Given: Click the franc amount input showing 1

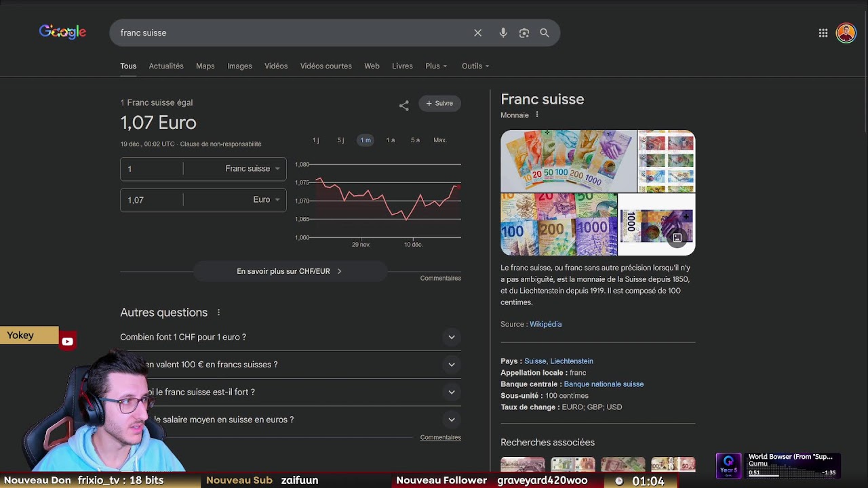Looking at the screenshot, I should 152,169.
